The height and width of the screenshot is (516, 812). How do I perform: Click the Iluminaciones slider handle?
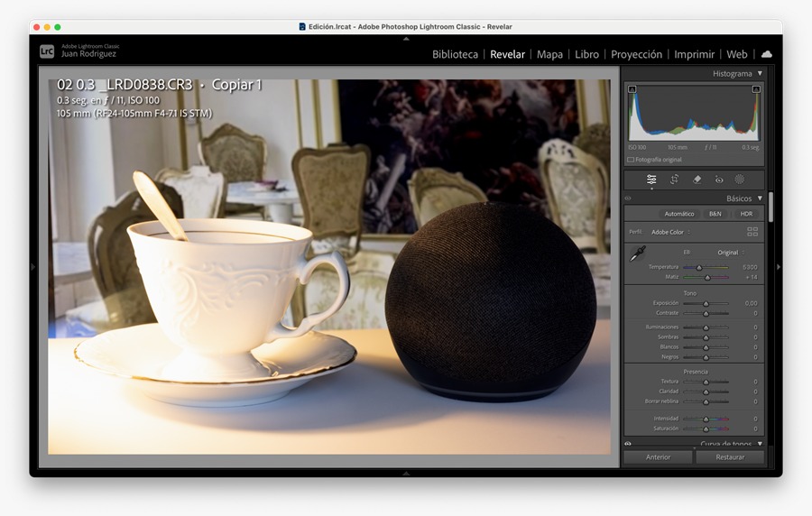(x=706, y=327)
